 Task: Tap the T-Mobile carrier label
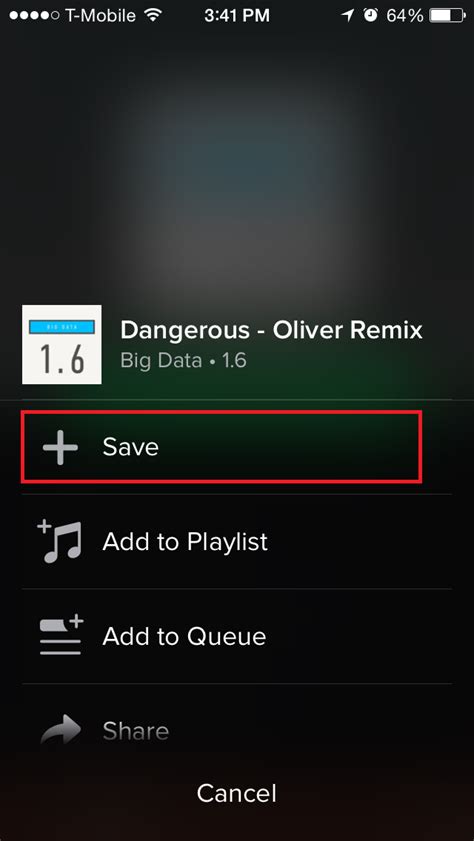pyautogui.click(x=100, y=16)
